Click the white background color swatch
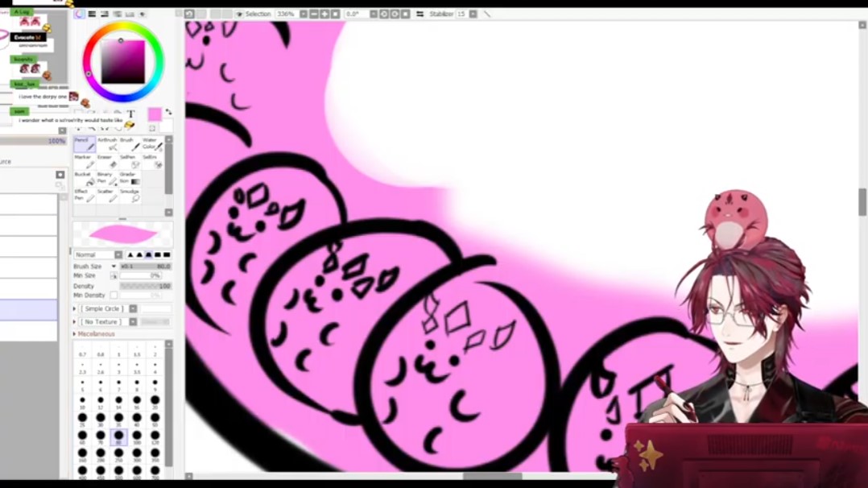 [167, 126]
